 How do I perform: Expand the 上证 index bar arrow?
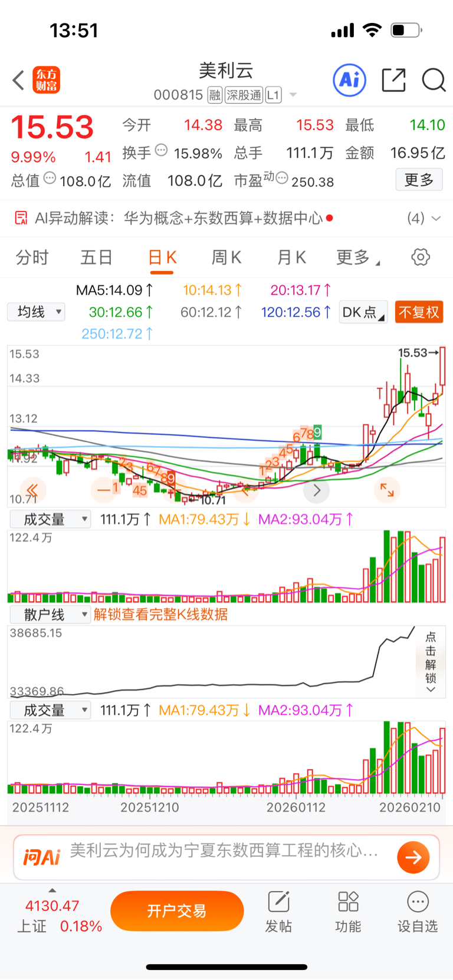tap(52, 890)
